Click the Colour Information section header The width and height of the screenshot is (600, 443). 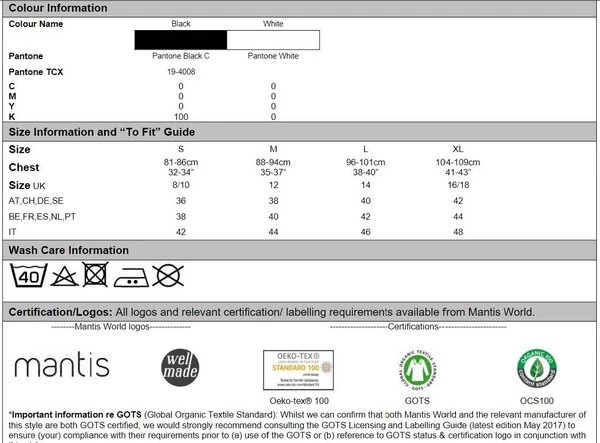coord(58,7)
